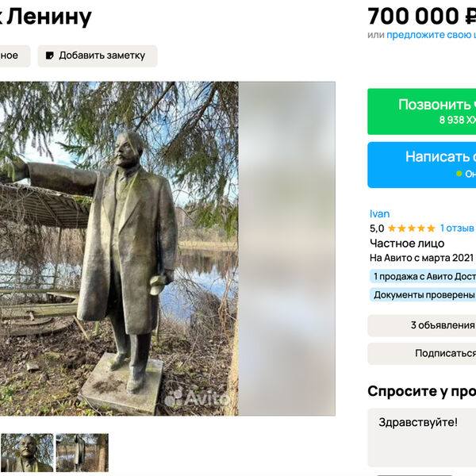Open the main Lenin statue photo

(x=119, y=248)
